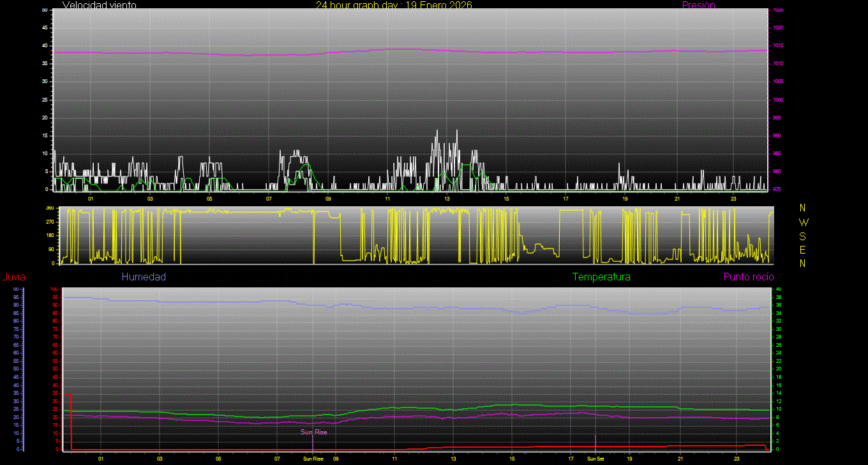This screenshot has width=868, height=465.
Task: Select the S wind direction letter
Action: pyautogui.click(x=803, y=236)
